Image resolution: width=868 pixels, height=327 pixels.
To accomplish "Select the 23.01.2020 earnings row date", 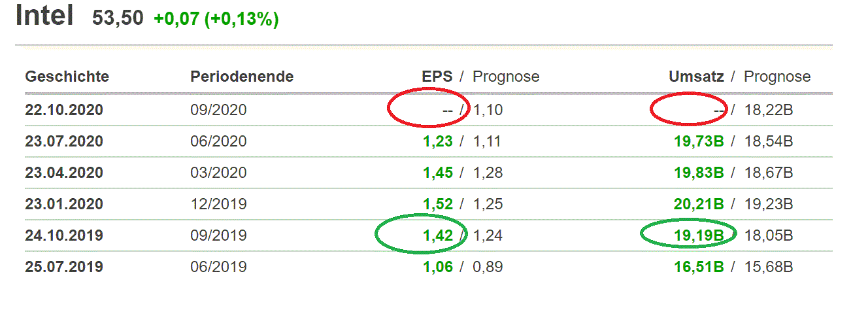I will point(64,204).
